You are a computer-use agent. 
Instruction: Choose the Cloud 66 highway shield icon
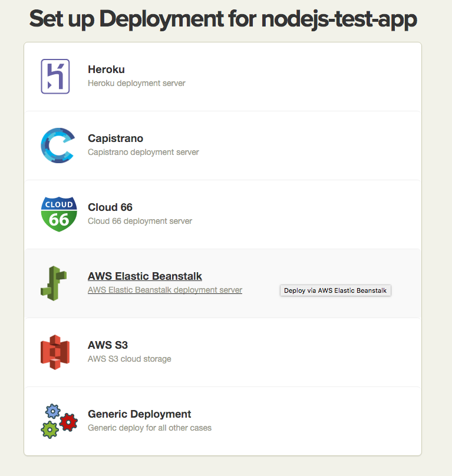pyautogui.click(x=59, y=214)
